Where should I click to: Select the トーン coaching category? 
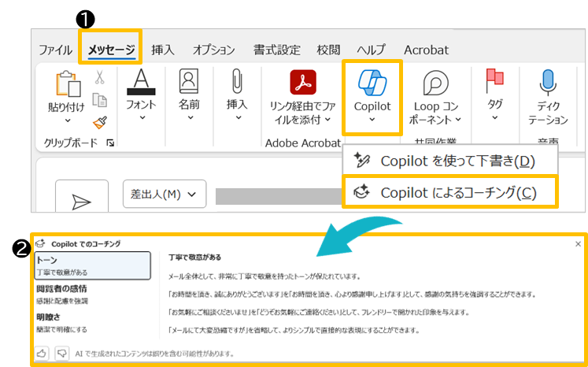(x=93, y=265)
